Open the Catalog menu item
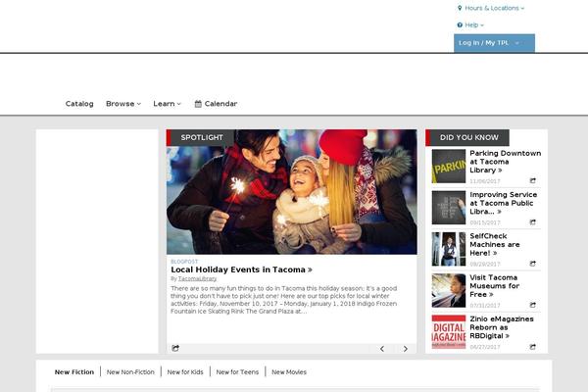588x392 pixels. [79, 104]
